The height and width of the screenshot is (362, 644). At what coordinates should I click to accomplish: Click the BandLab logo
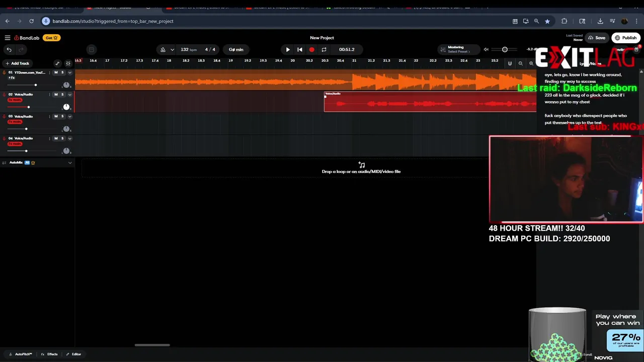[x=27, y=38]
